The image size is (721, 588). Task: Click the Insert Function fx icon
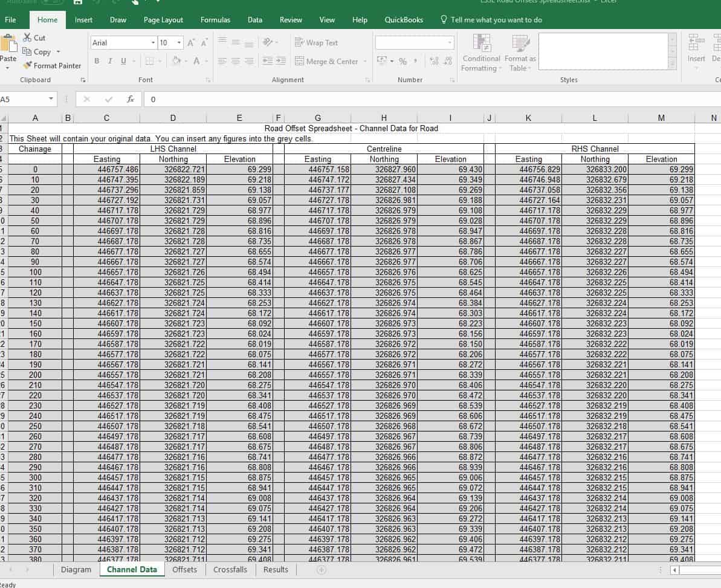pyautogui.click(x=131, y=99)
